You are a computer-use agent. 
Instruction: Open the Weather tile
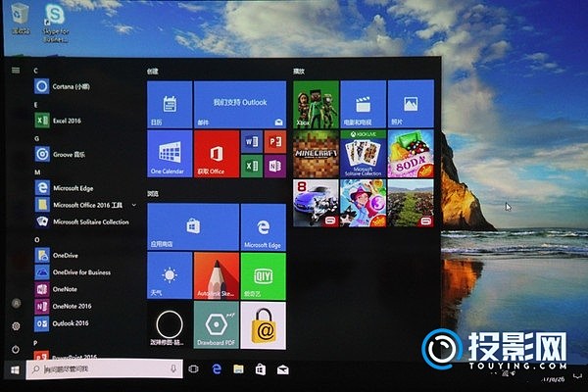[170, 276]
